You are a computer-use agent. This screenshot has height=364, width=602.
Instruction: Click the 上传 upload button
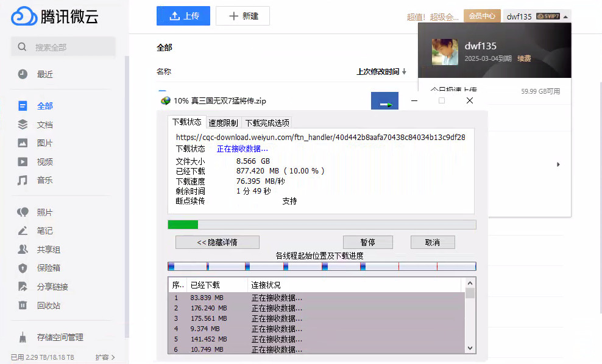[183, 16]
